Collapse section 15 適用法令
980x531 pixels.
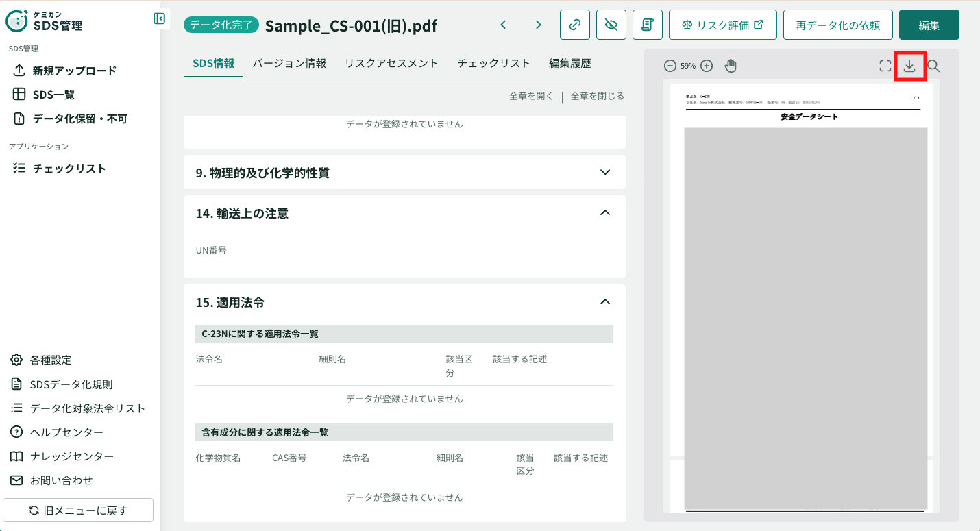click(x=604, y=301)
